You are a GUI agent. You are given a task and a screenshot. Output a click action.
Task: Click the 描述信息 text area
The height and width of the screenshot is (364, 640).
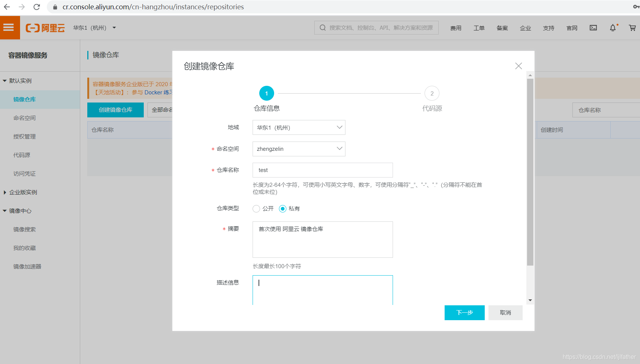click(x=322, y=290)
